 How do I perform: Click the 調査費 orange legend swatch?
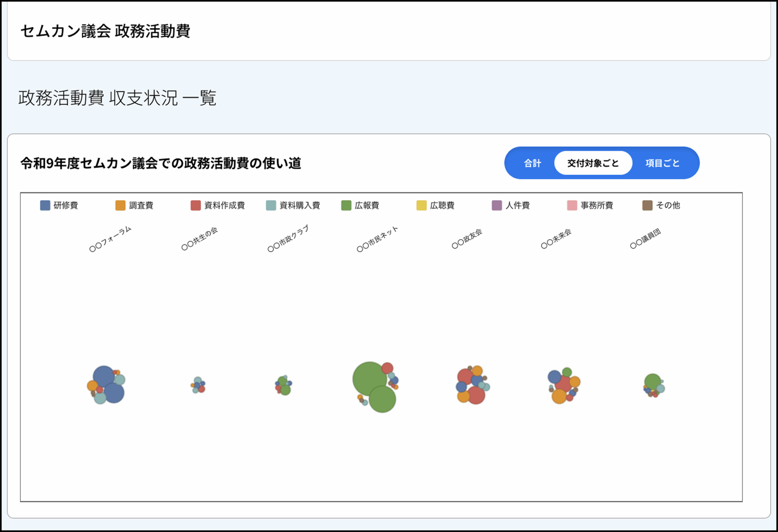pos(120,205)
